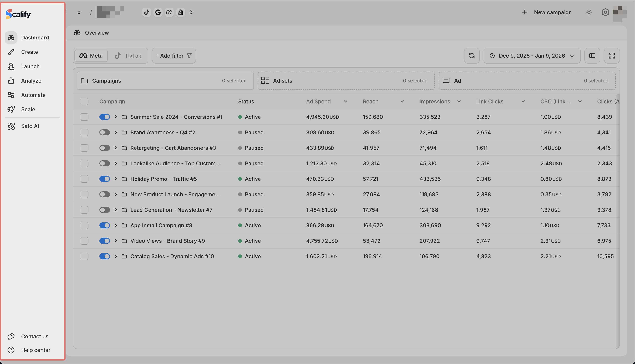The width and height of the screenshot is (635, 364).
Task: Enable Brand Awareness - Q4 #2 campaign toggle
Action: pos(105,132)
